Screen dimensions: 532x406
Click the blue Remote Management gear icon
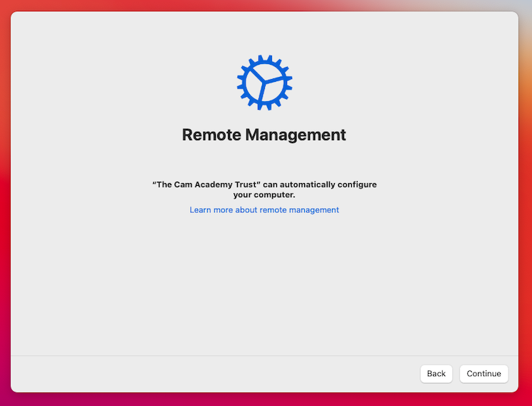coord(265,83)
